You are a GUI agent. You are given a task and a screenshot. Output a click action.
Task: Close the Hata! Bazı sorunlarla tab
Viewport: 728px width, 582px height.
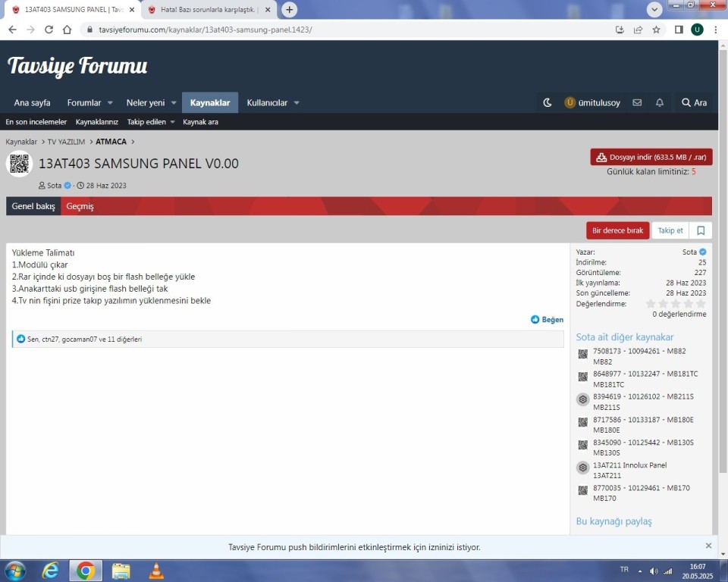[x=268, y=9]
